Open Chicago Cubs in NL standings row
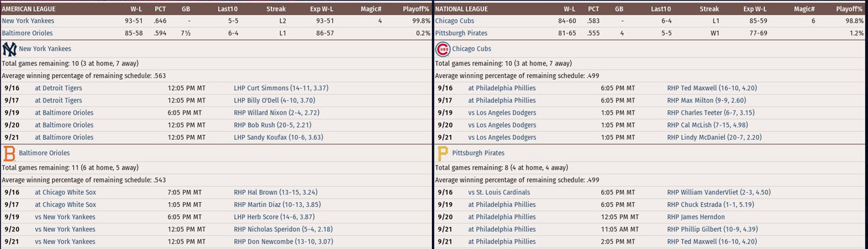 pyautogui.click(x=454, y=21)
